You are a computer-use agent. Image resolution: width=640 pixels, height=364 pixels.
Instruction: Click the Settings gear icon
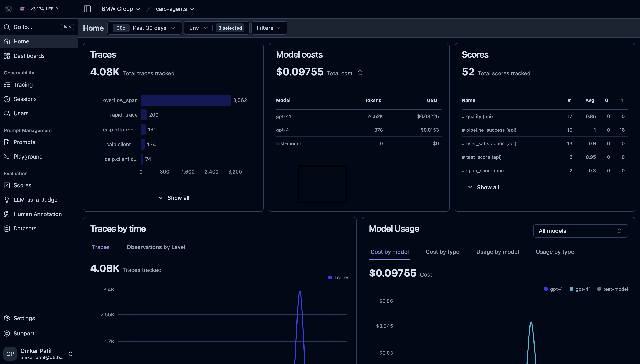click(x=7, y=318)
